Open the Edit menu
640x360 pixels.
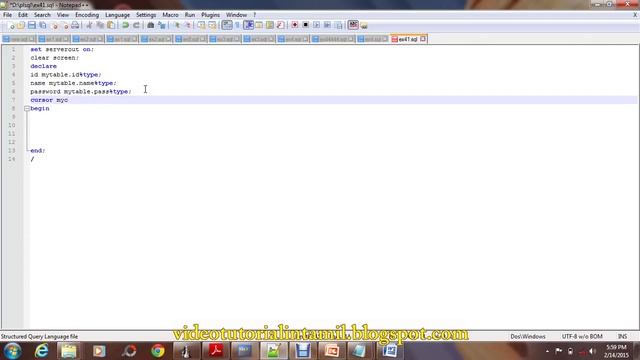[x=23, y=15]
